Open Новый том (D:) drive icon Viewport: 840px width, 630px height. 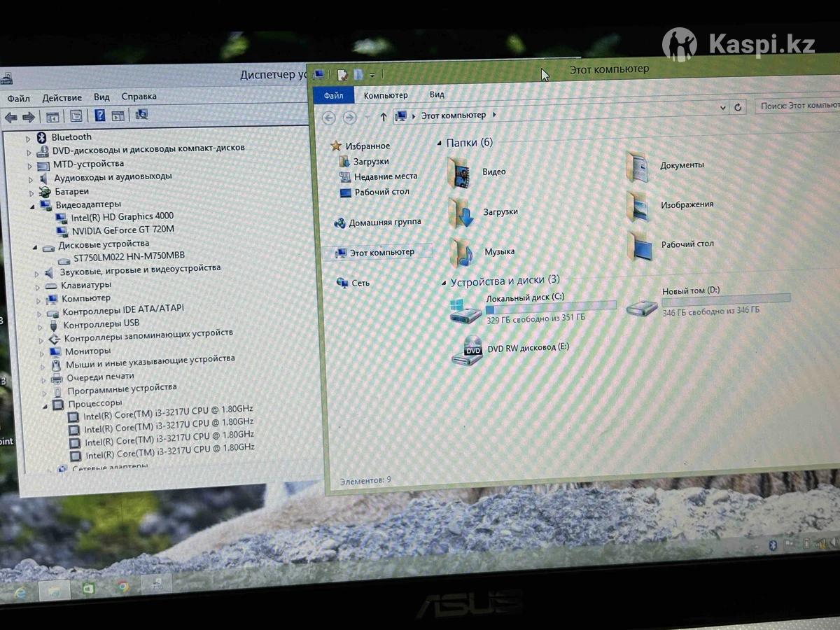point(641,306)
